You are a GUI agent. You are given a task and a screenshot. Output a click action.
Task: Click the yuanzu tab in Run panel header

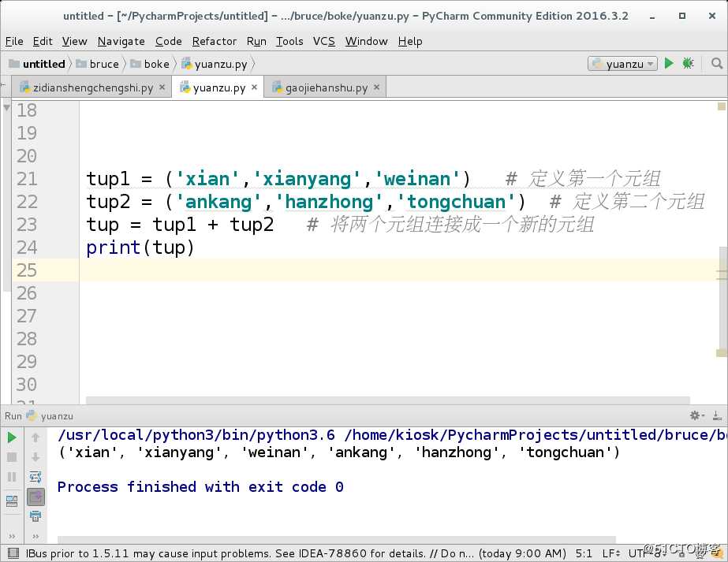click(x=50, y=416)
